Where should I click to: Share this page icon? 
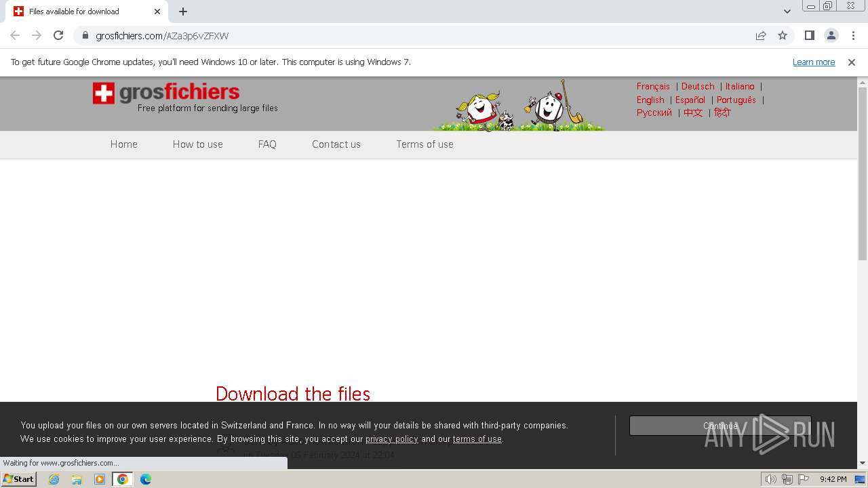(x=761, y=35)
